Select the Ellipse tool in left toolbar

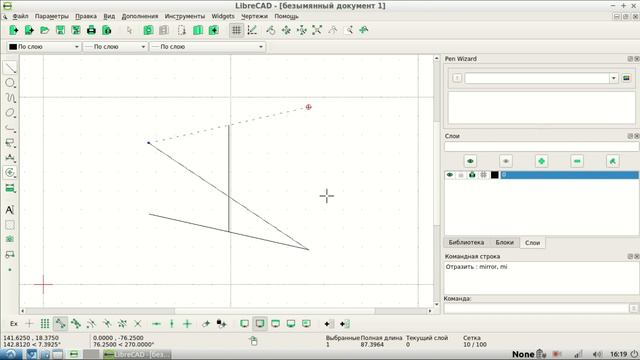10,113
